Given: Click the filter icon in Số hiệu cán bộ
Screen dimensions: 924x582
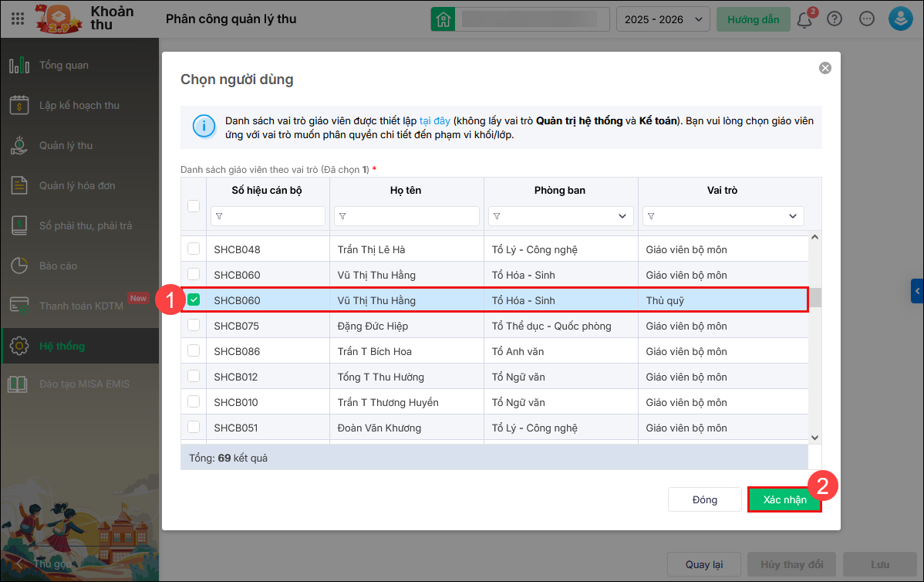Looking at the screenshot, I should 219,216.
